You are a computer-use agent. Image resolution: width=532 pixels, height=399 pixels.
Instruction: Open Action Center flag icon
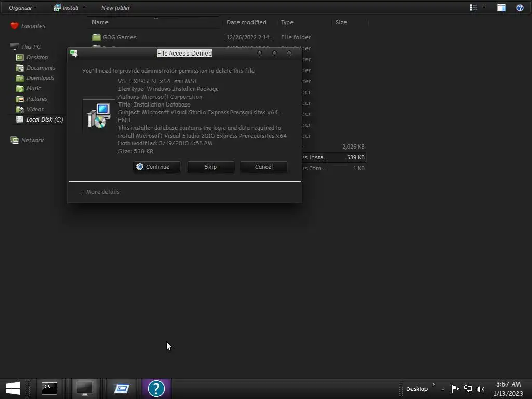(455, 389)
